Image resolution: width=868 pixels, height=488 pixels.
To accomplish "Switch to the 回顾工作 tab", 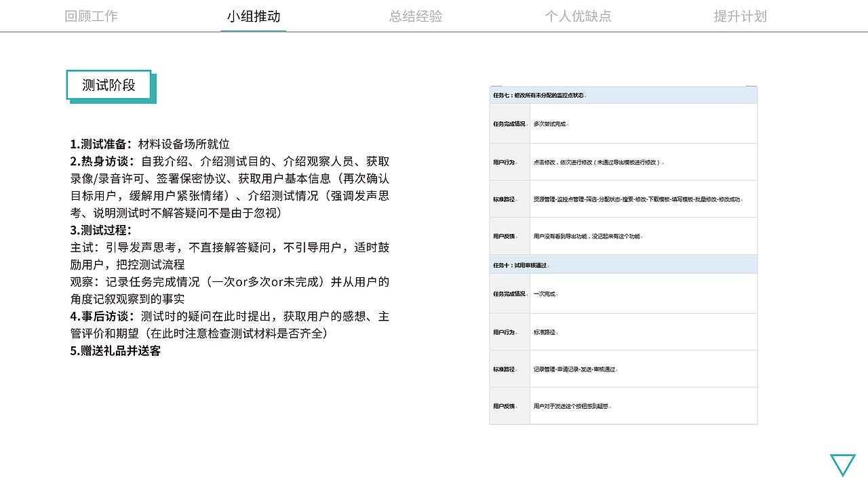I will tap(90, 16).
